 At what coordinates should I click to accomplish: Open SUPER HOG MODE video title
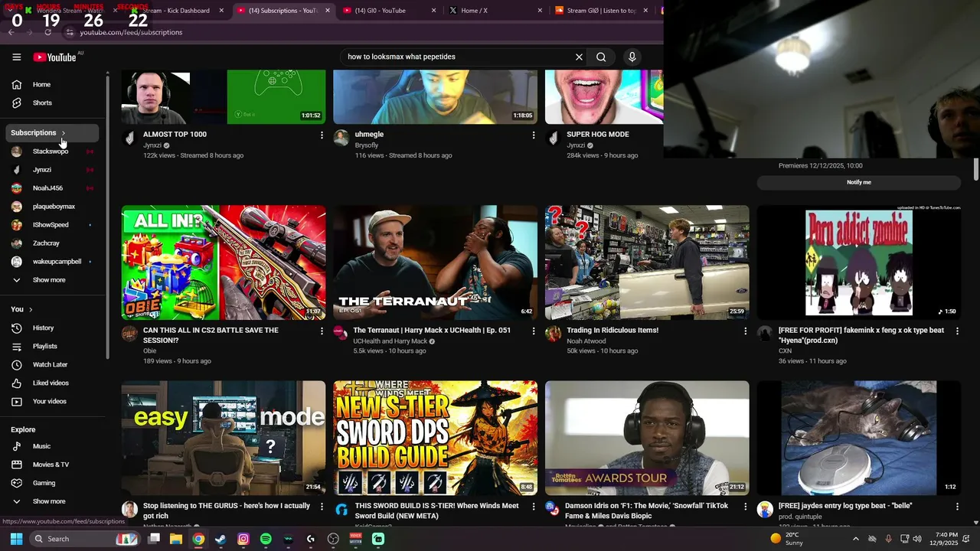[597, 134]
